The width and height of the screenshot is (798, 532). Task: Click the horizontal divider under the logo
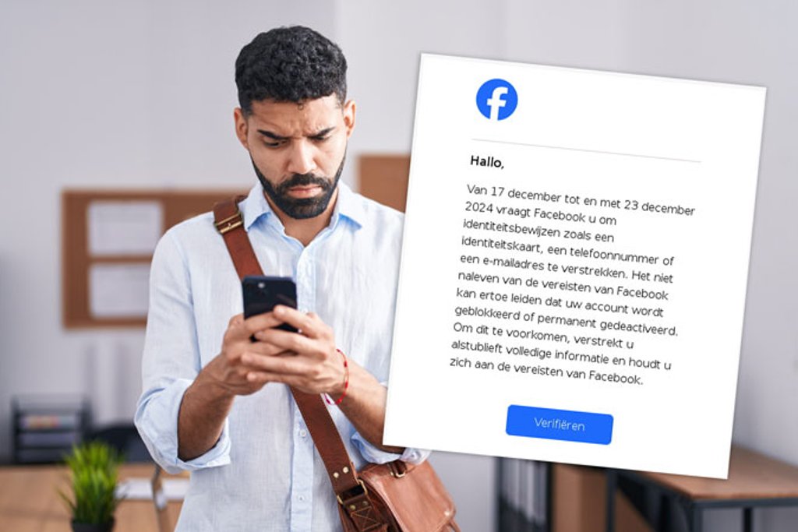586,150
